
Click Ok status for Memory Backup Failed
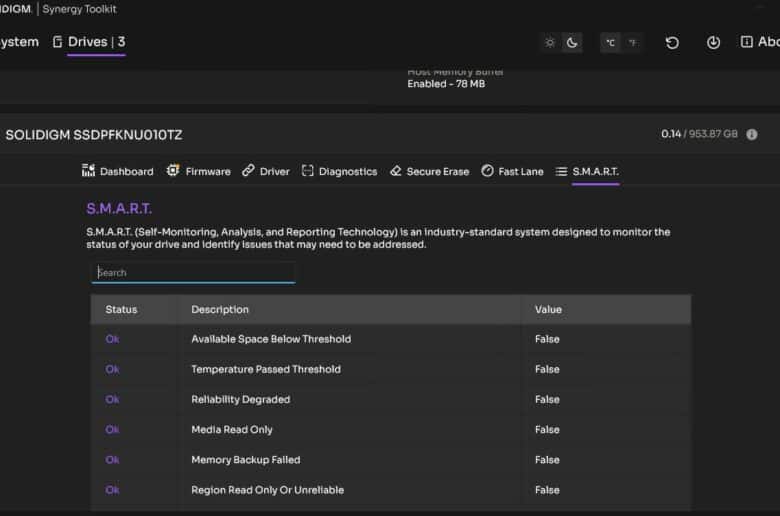[x=112, y=460]
